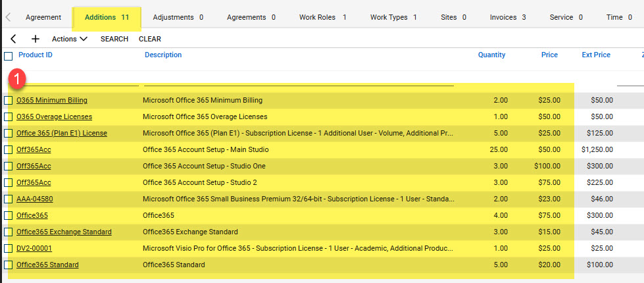Go to the Work Roles tab
Viewport: 644px width, 283px height.
click(x=322, y=17)
